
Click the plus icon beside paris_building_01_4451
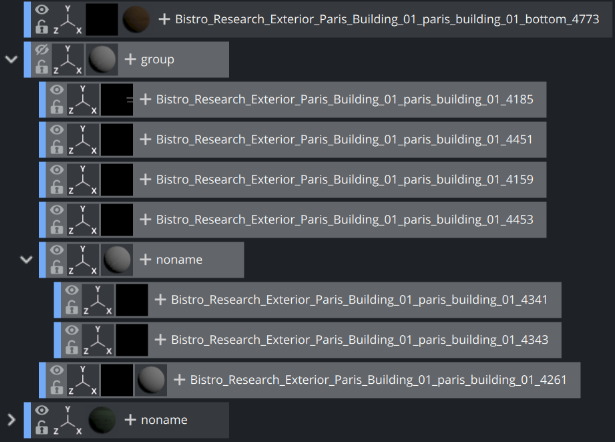pyautogui.click(x=145, y=139)
